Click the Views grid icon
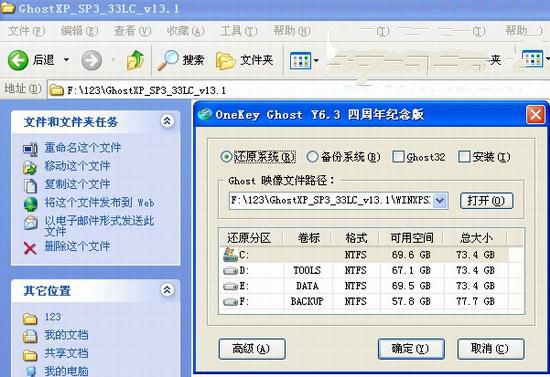 (300, 61)
